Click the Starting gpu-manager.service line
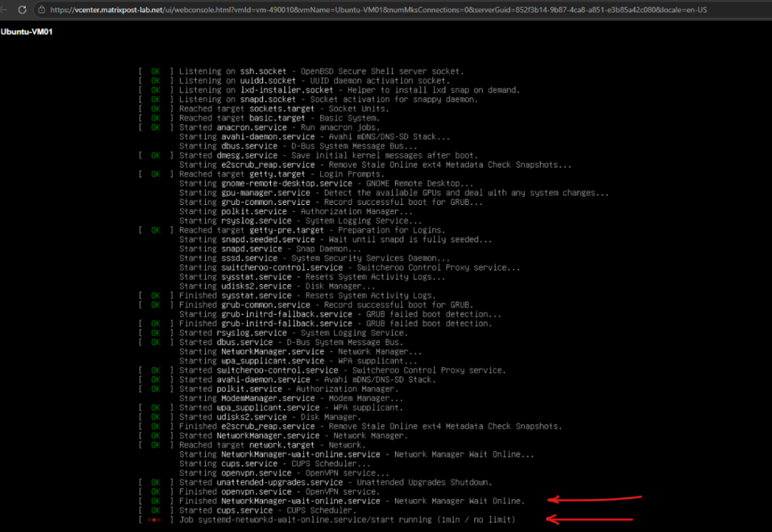The width and height of the screenshot is (772, 532). pos(394,193)
